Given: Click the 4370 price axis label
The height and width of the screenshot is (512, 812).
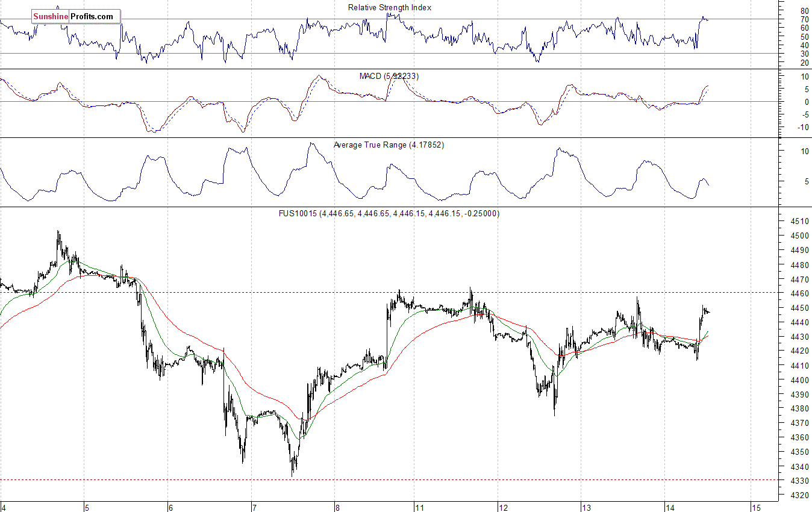Looking at the screenshot, I should 799,423.
